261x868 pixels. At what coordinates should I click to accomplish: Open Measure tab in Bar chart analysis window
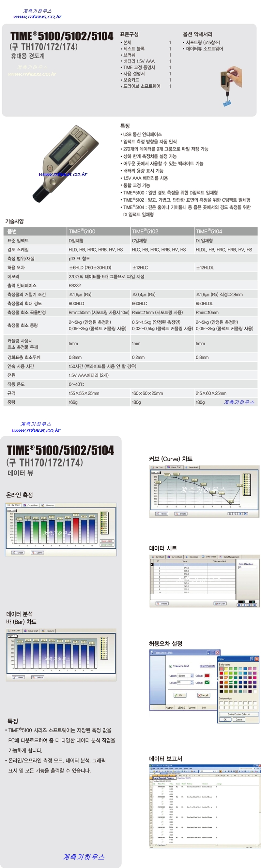[48, 630]
